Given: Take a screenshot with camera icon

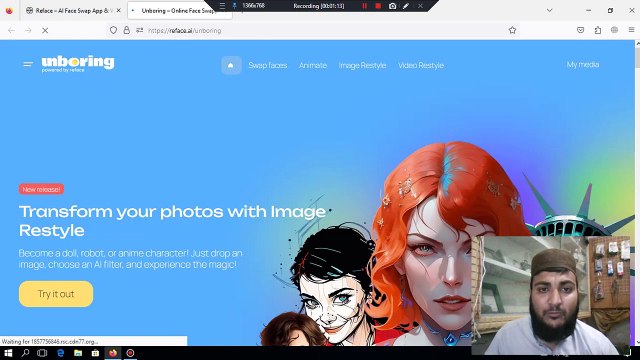Looking at the screenshot, I should [392, 6].
